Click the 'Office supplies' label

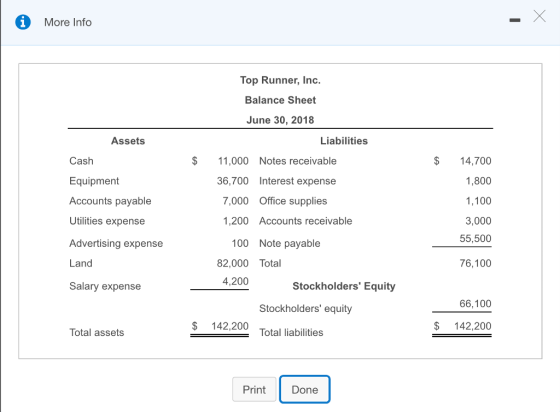[293, 201]
